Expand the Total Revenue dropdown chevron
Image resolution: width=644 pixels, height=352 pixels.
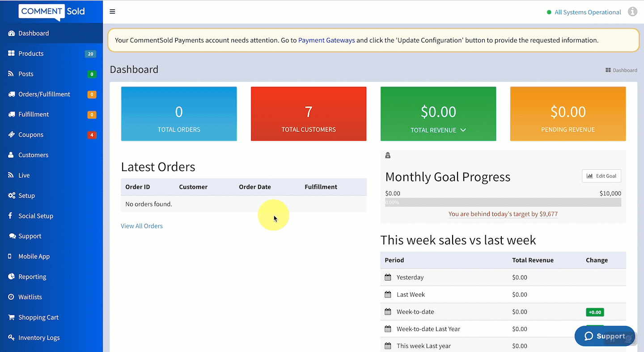tap(463, 130)
